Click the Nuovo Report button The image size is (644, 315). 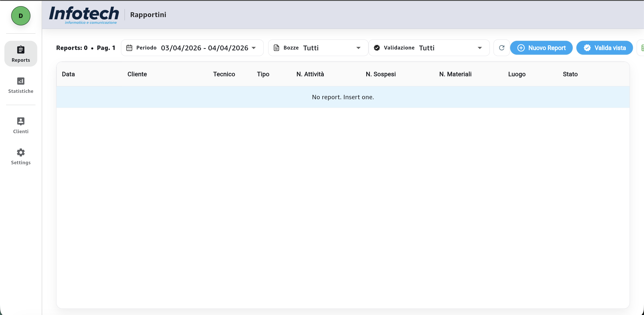click(x=541, y=48)
